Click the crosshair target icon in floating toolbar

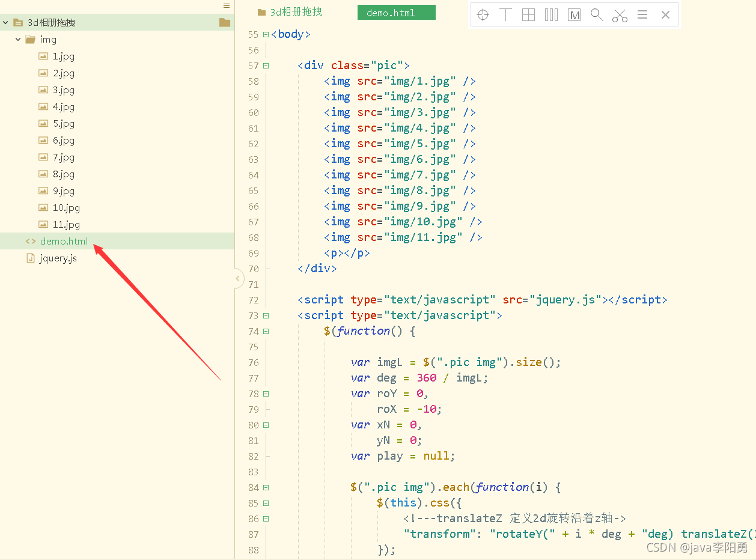(483, 15)
